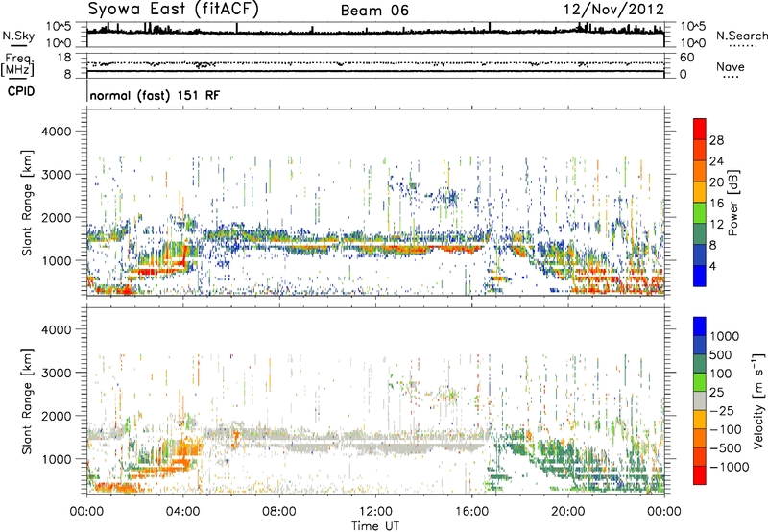Click the '20:00' time axis label
768x532 pixels.
567,512
